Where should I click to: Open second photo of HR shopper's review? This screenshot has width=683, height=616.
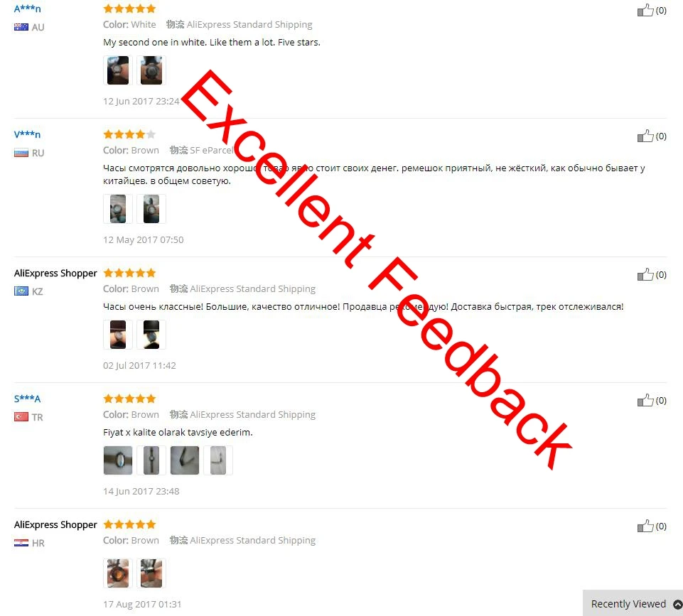click(x=151, y=573)
